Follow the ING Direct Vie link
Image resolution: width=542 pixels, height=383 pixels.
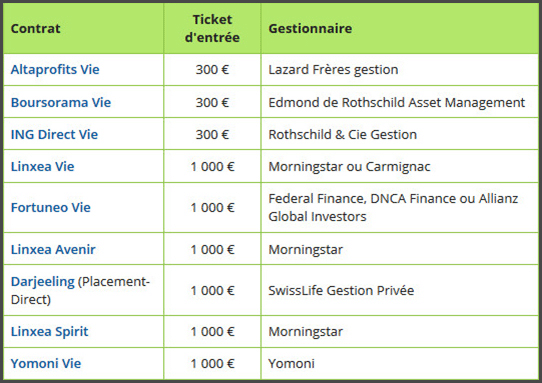point(54,134)
